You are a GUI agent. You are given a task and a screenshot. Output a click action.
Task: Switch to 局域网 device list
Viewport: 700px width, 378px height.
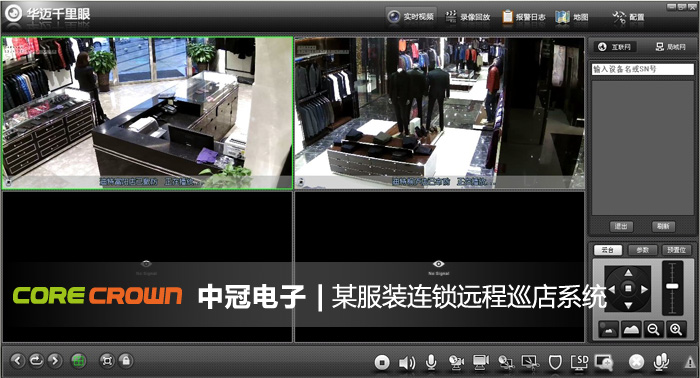click(671, 47)
